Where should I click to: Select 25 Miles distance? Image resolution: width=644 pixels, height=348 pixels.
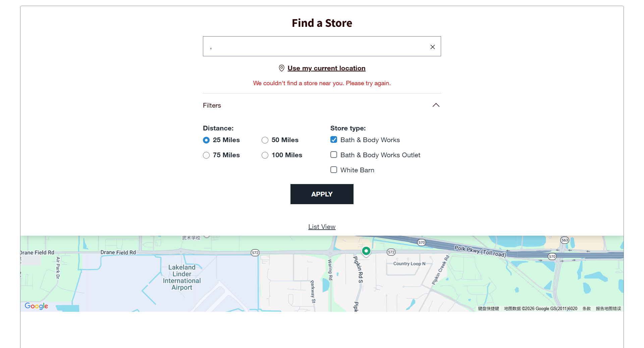point(206,140)
